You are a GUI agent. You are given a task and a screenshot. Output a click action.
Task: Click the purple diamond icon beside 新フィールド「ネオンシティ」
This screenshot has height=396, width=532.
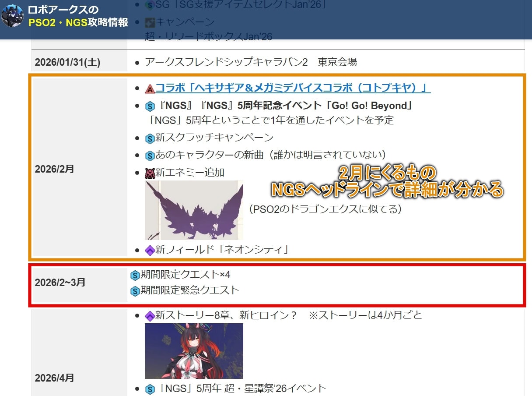click(x=150, y=250)
